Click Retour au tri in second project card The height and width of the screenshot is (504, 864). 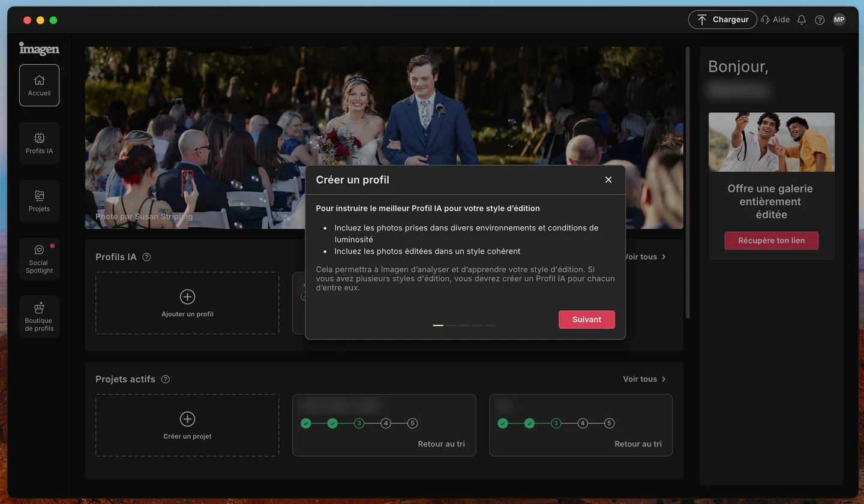click(x=638, y=444)
